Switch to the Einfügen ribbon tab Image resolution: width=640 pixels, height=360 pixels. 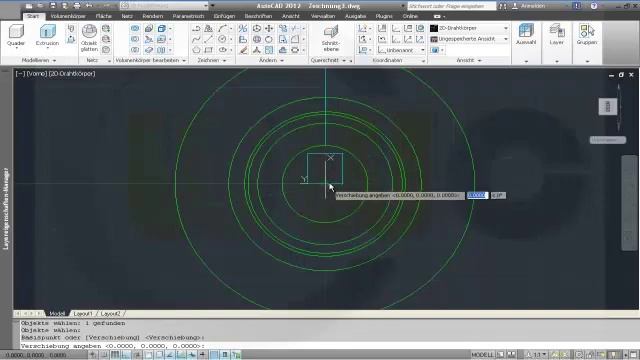click(224, 16)
